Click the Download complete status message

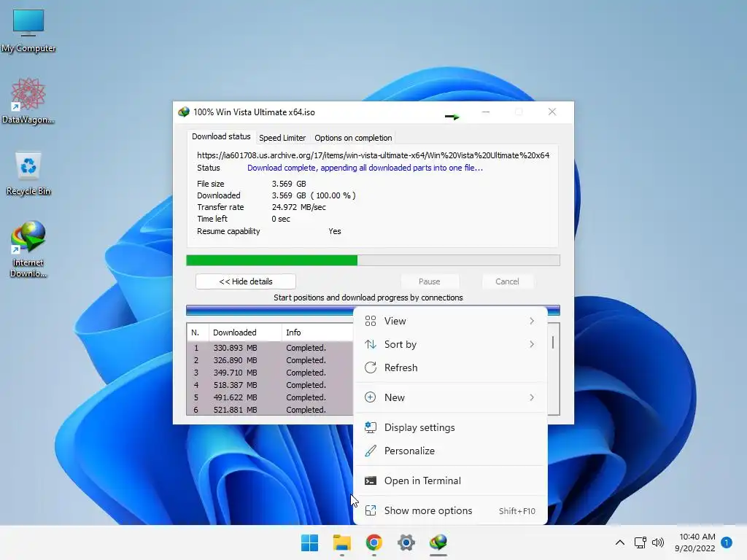pyautogui.click(x=365, y=168)
